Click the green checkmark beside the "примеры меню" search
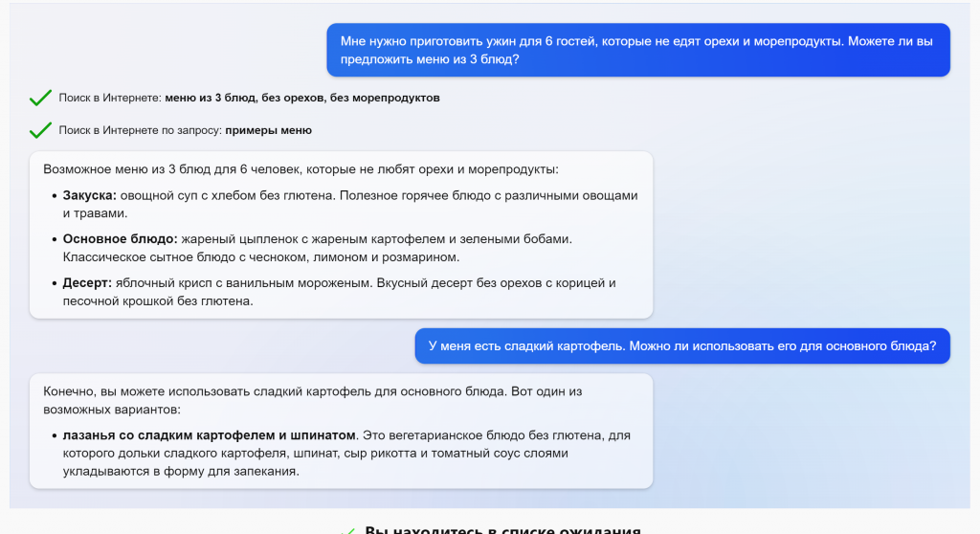 click(40, 130)
